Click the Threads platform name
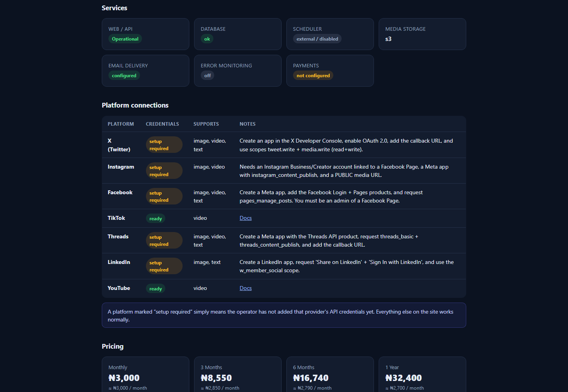Screen dimensions: 568x392 coord(118,236)
